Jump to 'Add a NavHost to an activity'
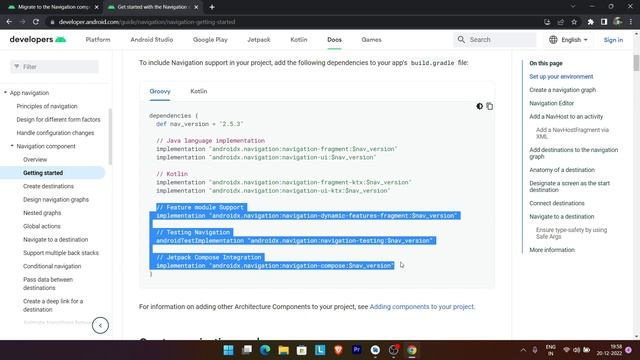 (566, 117)
